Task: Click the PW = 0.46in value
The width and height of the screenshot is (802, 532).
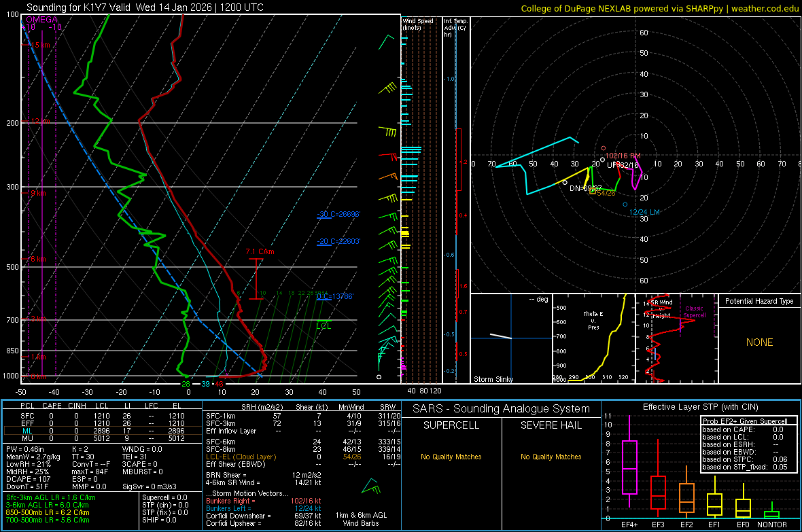Action: click(24, 449)
